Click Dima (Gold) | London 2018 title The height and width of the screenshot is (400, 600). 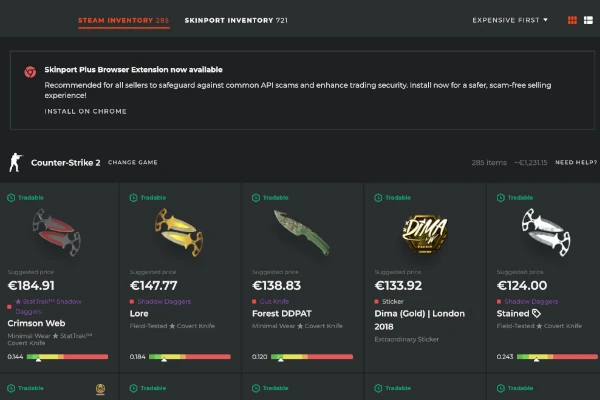pos(419,320)
